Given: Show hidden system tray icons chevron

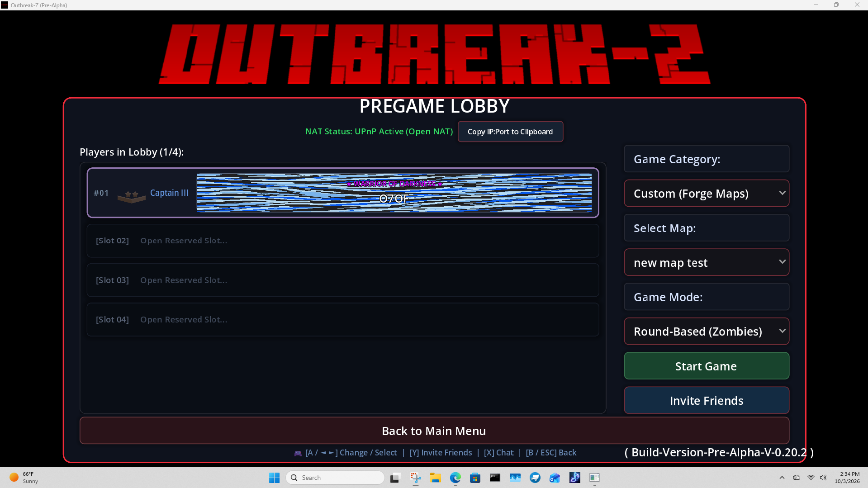Looking at the screenshot, I should click(x=782, y=478).
